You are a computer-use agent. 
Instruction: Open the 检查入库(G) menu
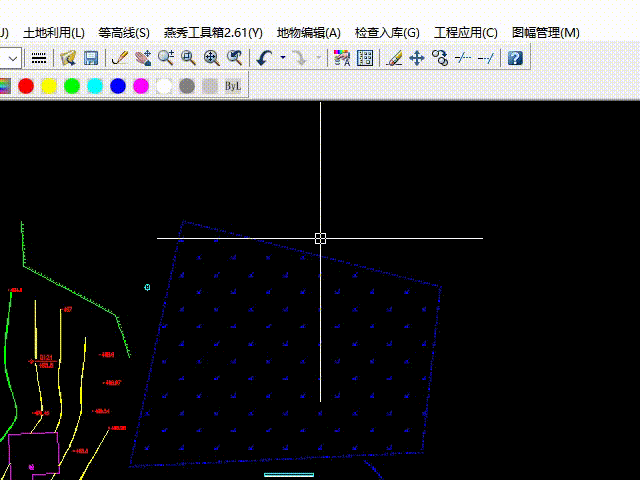coord(387,33)
